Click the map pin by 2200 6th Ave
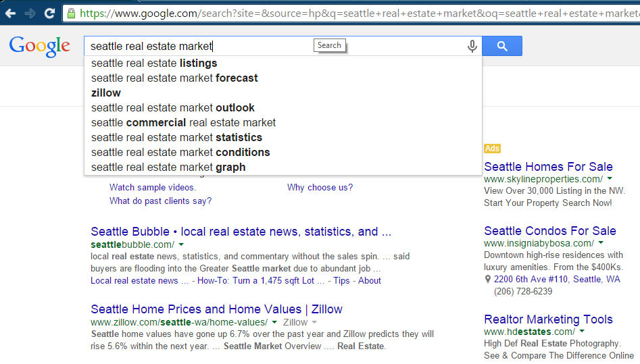Screen dimensions: 640x364 point(488,280)
